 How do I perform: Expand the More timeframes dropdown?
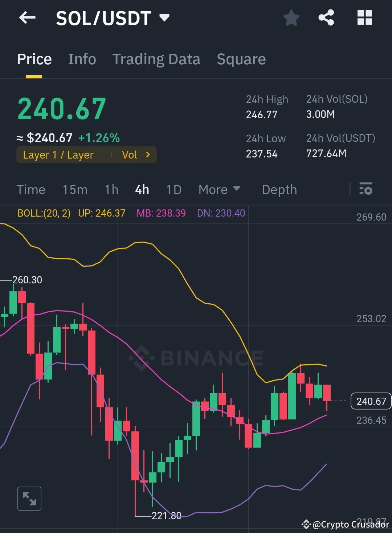[219, 189]
